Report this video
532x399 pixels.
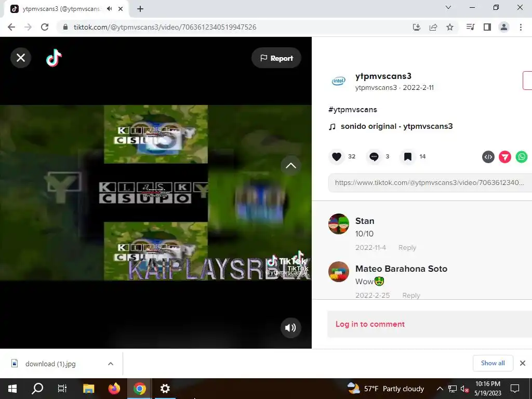tap(276, 58)
